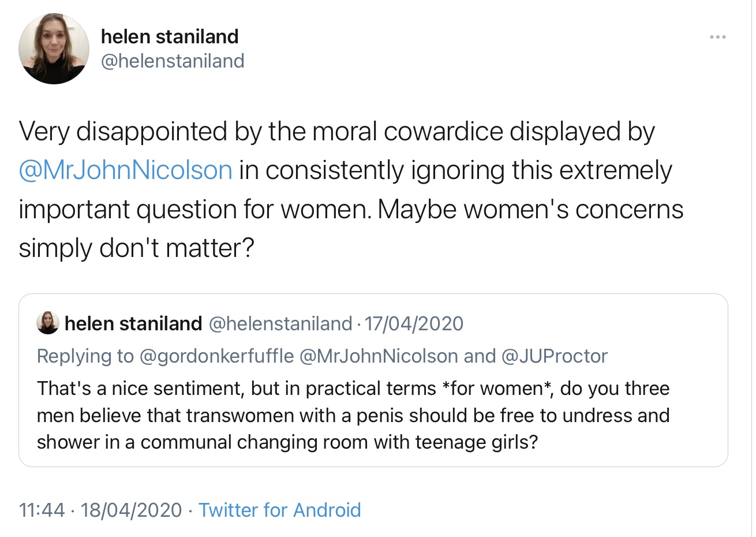
Task: Click the 11:44 timestamp below the tweet
Action: click(x=42, y=510)
